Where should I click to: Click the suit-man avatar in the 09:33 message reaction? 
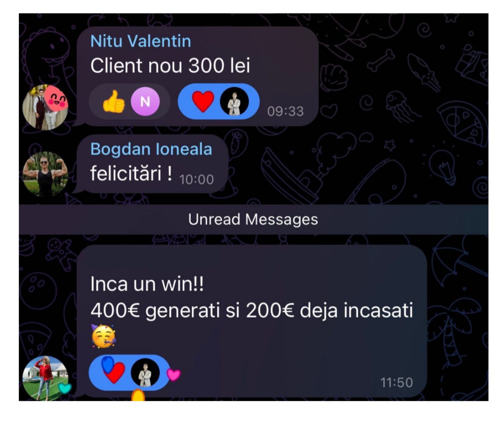pyautogui.click(x=234, y=101)
